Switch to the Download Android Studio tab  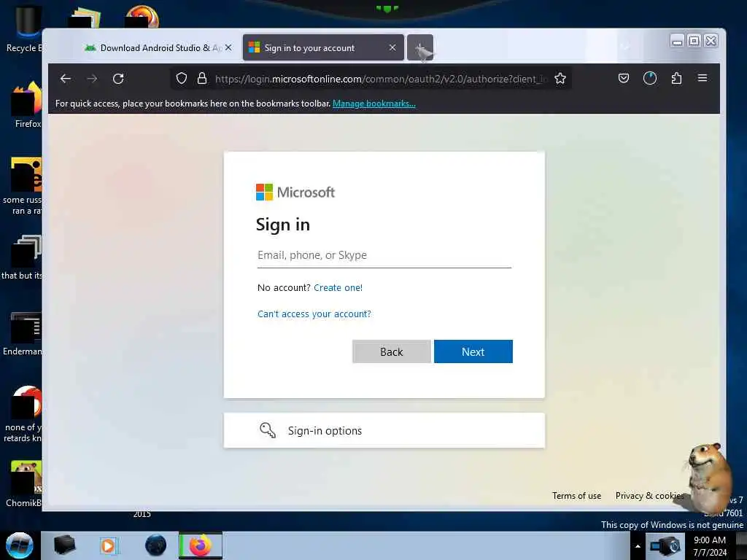[158, 47]
